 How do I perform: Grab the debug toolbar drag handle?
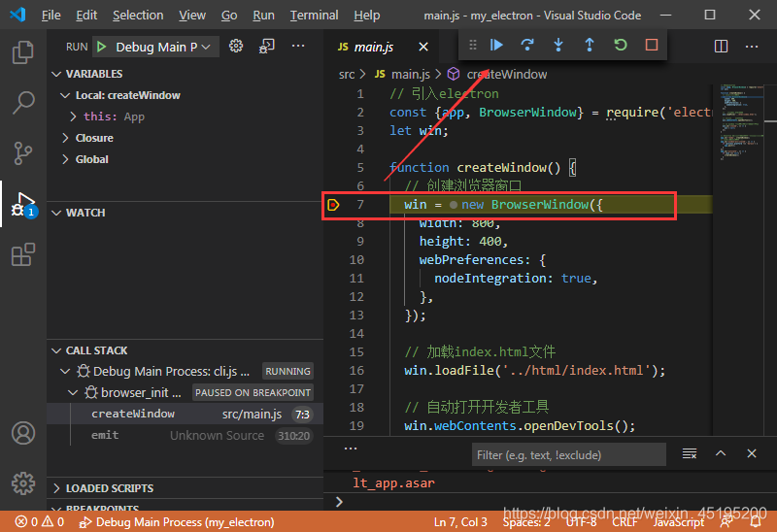[473, 45]
